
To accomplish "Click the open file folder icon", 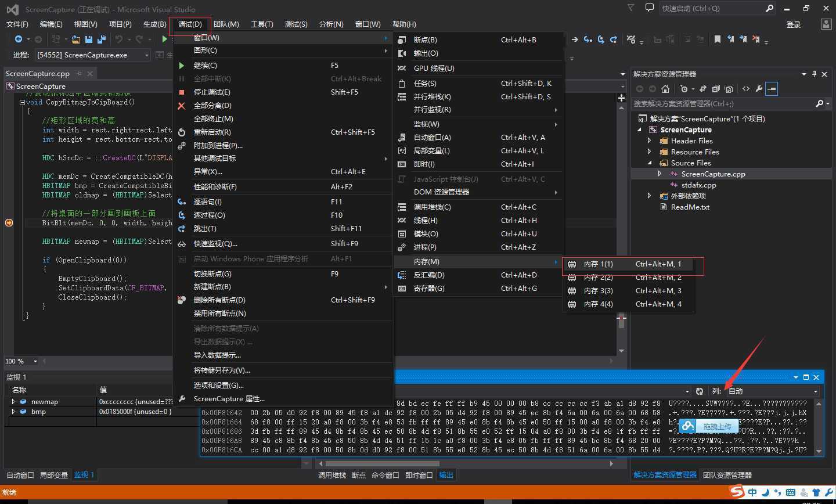I will pyautogui.click(x=75, y=39).
